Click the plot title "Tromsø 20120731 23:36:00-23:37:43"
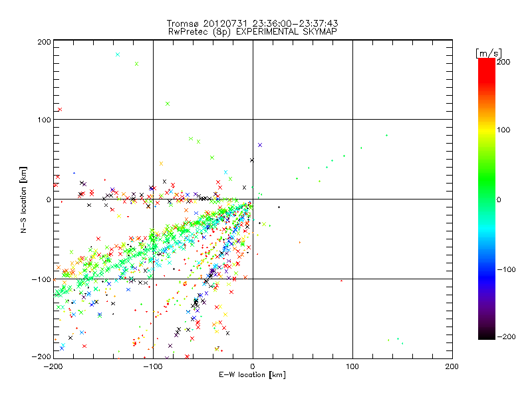The height and width of the screenshot is (399, 532). click(252, 23)
